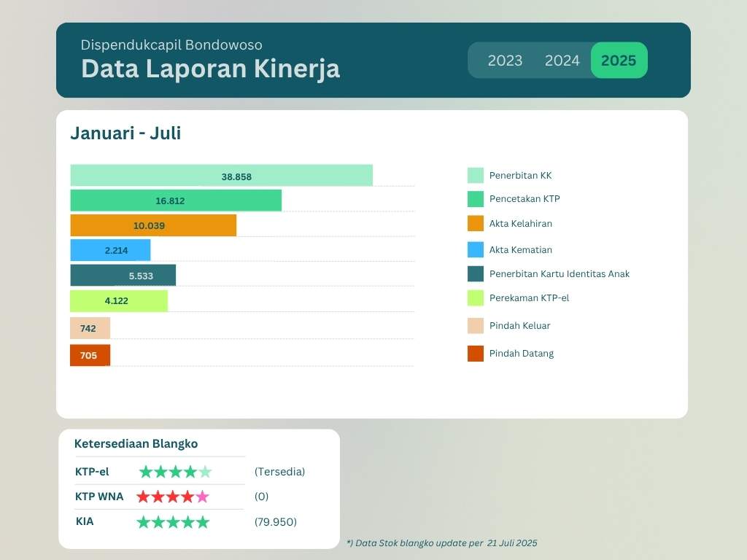Click the Penerbitan KK legend color swatch
Viewport: 747px width, 560px height.
click(x=476, y=175)
